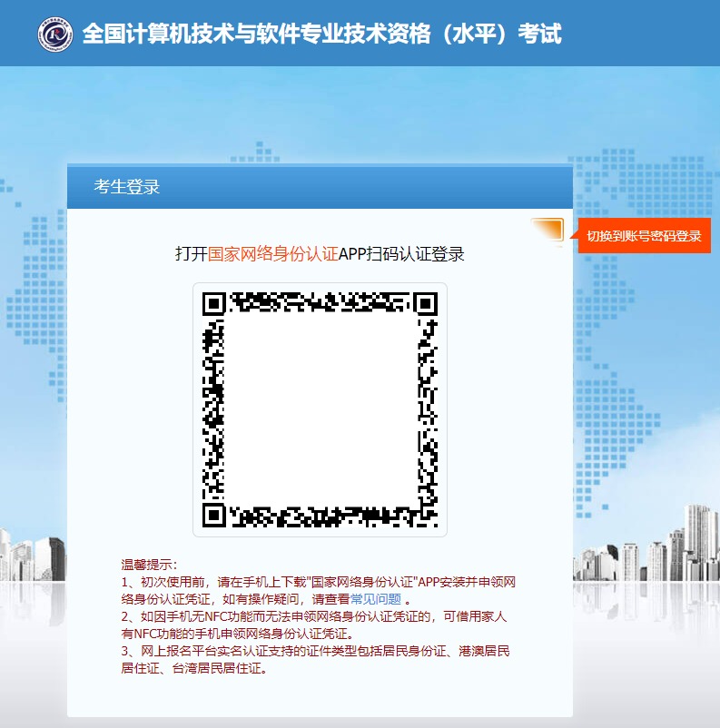The image size is (720, 728).
Task: Click the QR code right edge pattern
Action: [x=426, y=408]
